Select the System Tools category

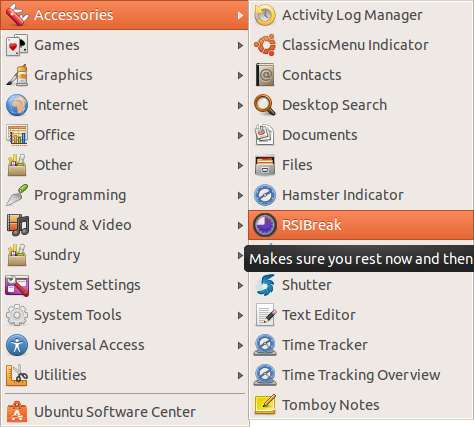[124, 315]
